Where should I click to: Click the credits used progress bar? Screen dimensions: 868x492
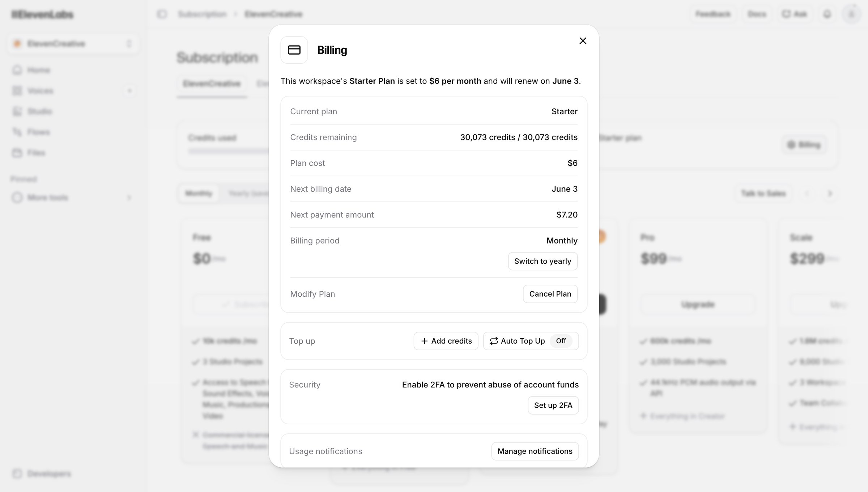[229, 152]
